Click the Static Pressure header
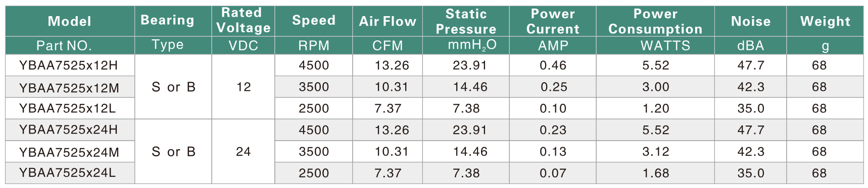868x188 pixels. click(x=466, y=22)
